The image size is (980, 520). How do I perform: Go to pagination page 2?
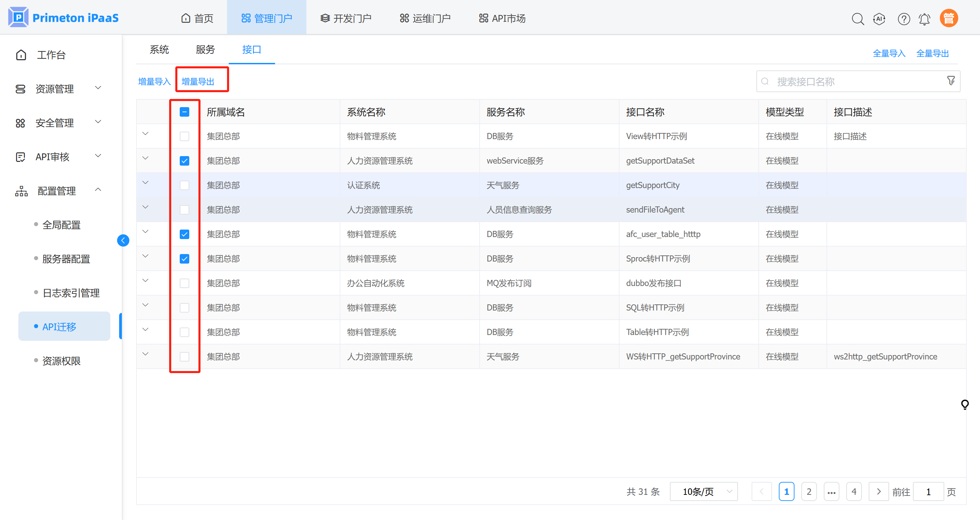tap(809, 491)
